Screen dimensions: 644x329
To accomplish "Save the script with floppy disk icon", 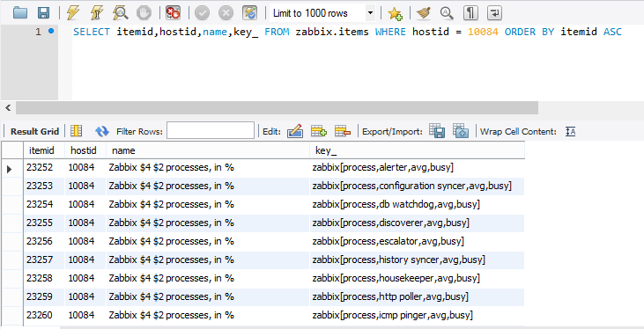I will pos(43,12).
